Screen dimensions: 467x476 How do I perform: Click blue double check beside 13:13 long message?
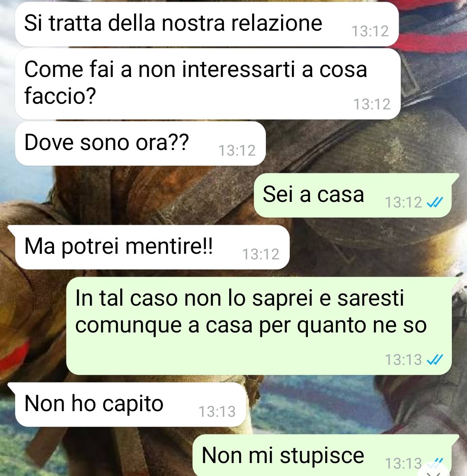point(435,360)
